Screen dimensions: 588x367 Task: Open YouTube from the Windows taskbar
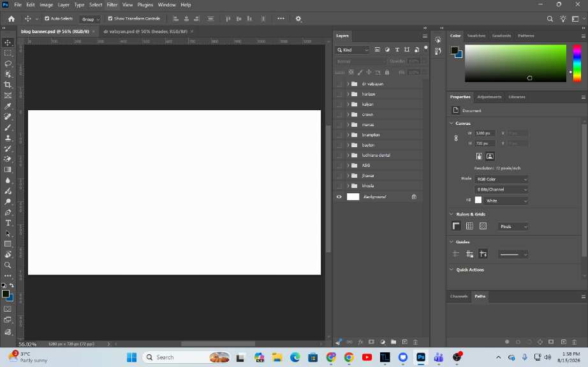pos(367,357)
